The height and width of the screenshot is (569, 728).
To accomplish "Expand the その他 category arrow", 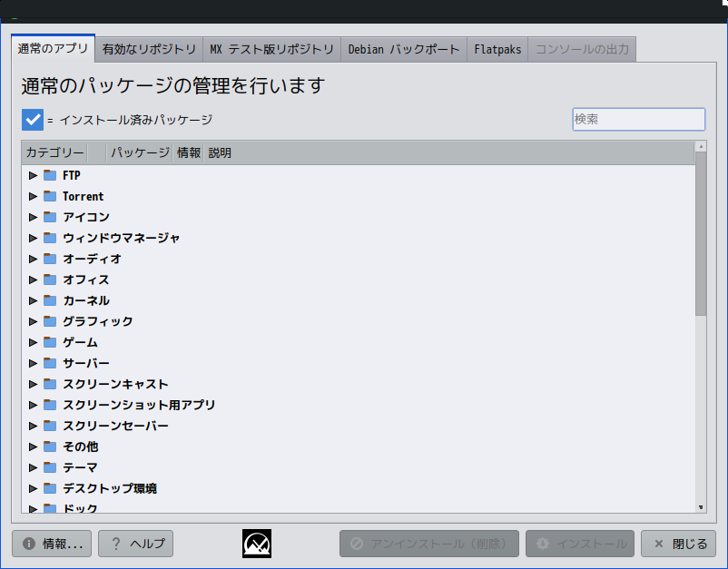I will (x=33, y=446).
